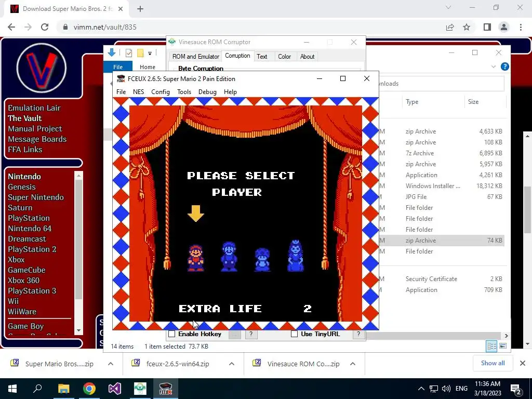Viewport: 532px width, 399px height.
Task: Click the Vinesauce ROM Corruptor title icon
Action: click(172, 42)
